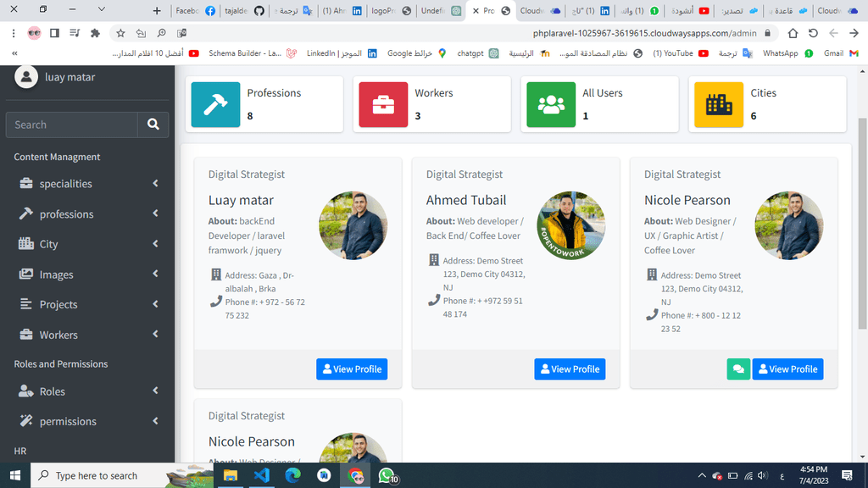The image size is (868, 488).
Task: Click the new tab plus button
Action: click(157, 10)
